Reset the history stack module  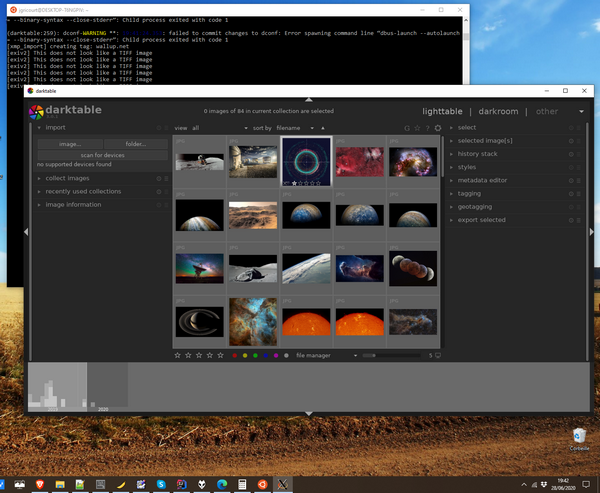(x=571, y=154)
